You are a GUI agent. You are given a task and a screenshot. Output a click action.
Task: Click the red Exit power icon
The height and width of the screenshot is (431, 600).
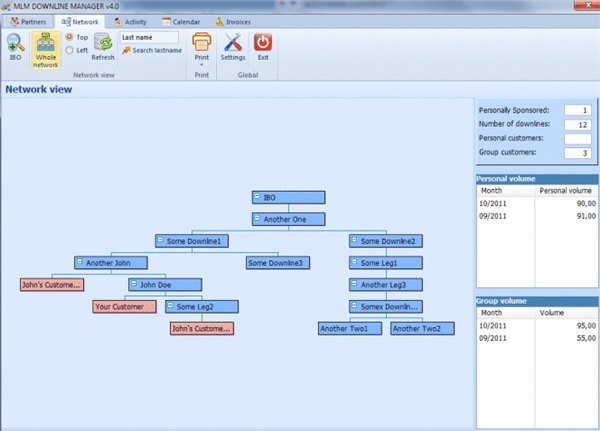pyautogui.click(x=263, y=42)
